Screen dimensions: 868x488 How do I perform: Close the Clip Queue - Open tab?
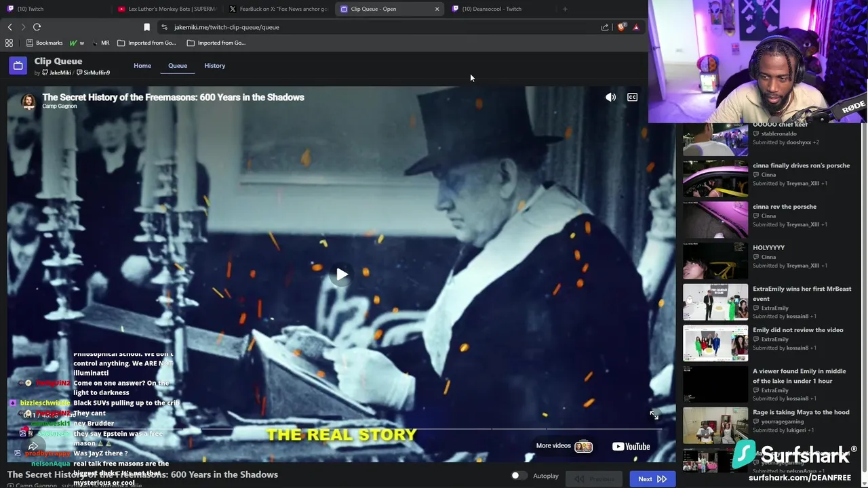(x=437, y=9)
